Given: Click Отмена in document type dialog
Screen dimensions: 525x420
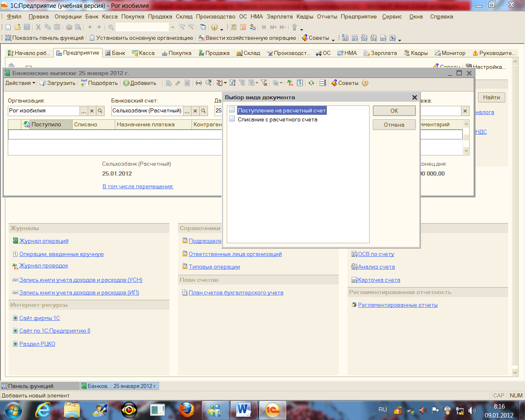Looking at the screenshot, I should pos(394,125).
